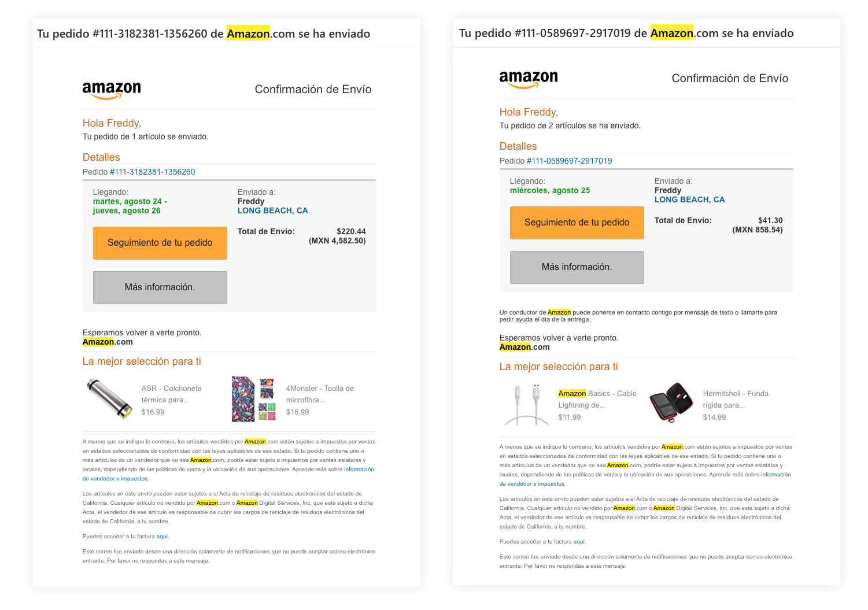This screenshot has width=868, height=610.
Task: Click LONG BEACH, CA link in left email
Action: 273,210
